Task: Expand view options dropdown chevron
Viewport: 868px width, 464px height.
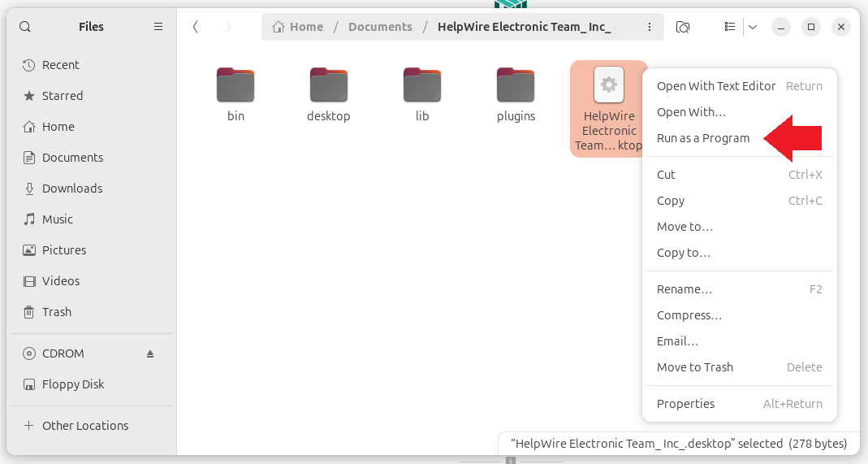Action: point(753,27)
